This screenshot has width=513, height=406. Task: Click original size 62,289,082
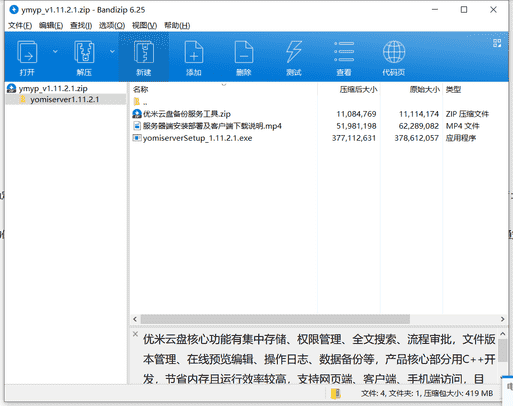(x=419, y=126)
